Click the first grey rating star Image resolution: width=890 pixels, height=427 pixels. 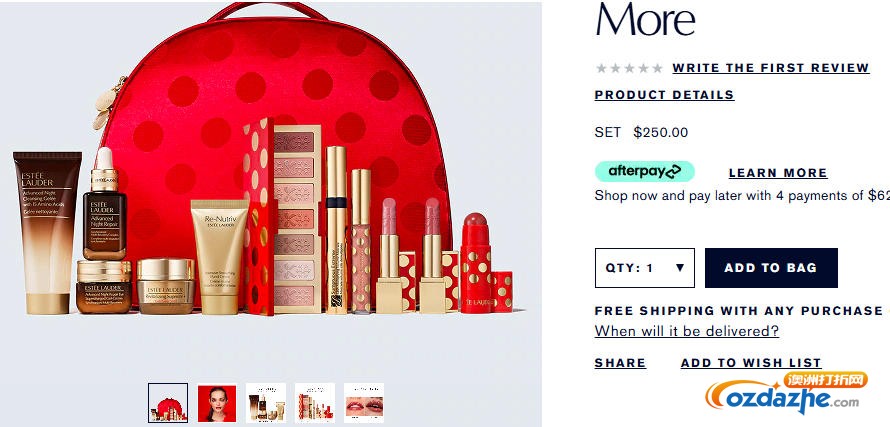(x=601, y=68)
